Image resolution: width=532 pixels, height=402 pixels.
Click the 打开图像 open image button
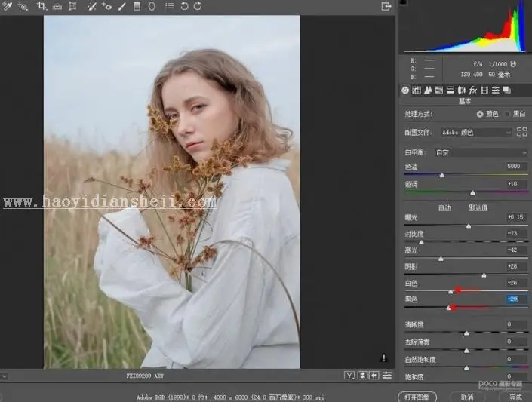417,397
